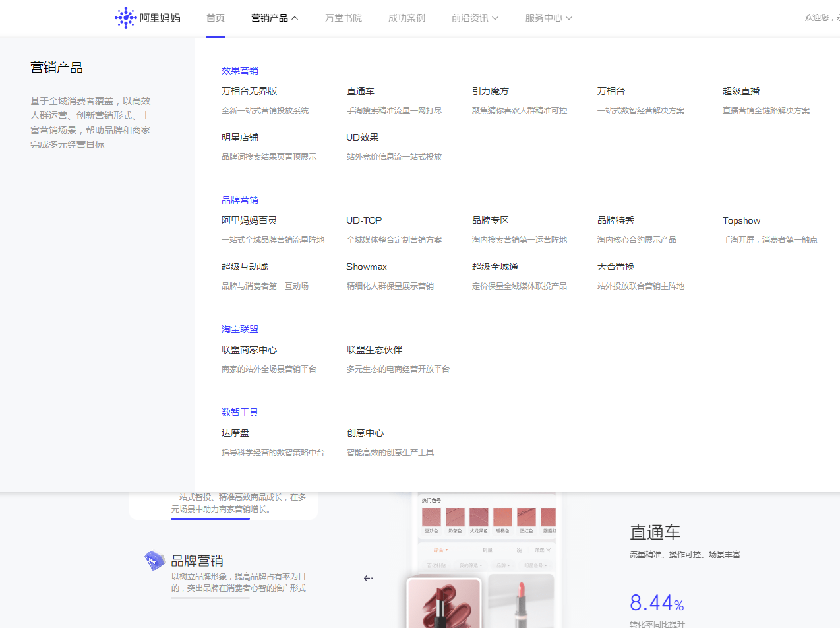Select the 正红色 lipstick shade thumbnail
Image resolution: width=840 pixels, height=628 pixels.
click(x=526, y=517)
